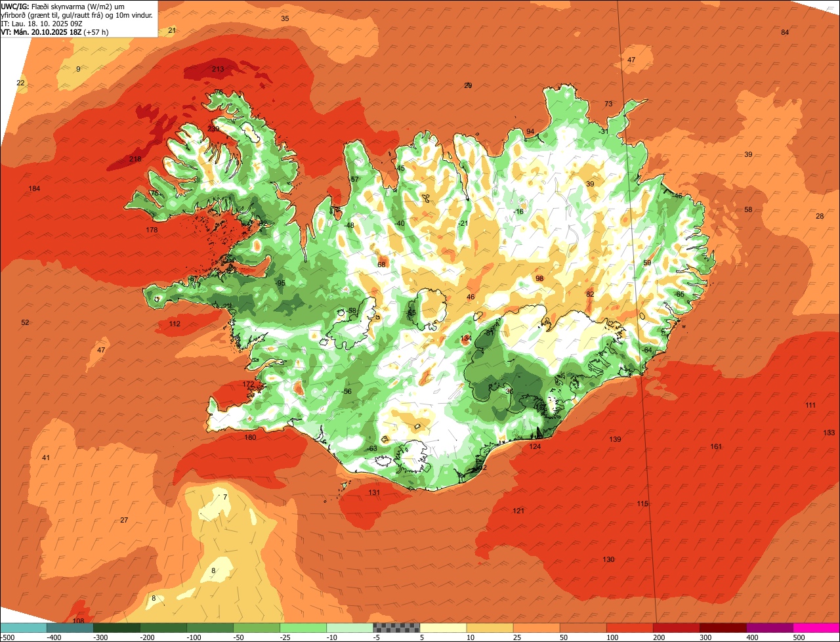Click the legend label 500
Image resolution: width=840 pixels, height=642 pixels.
799,637
